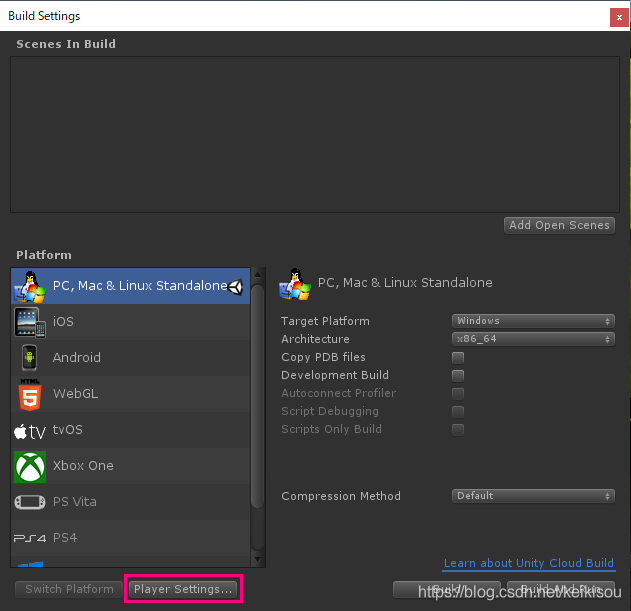Click the Apple tv tvOS icon
This screenshot has height=611, width=631.
30,431
